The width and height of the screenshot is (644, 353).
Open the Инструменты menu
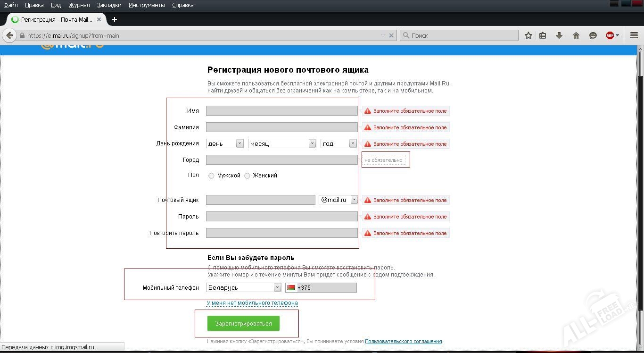[147, 5]
